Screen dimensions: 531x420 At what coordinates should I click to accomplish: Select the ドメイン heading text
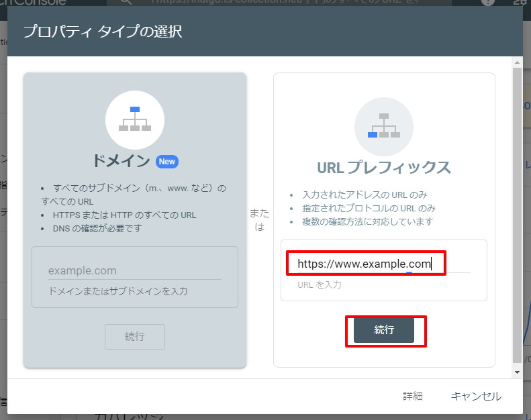[120, 162]
